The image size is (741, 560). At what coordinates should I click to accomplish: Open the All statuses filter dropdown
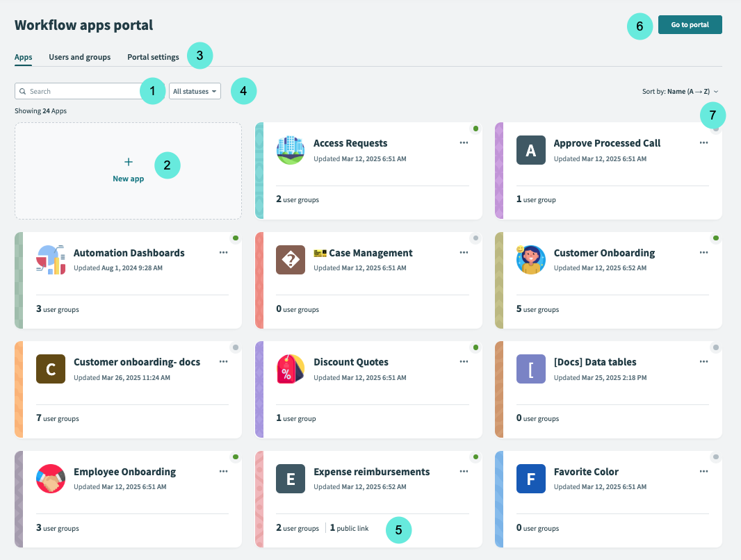(195, 90)
